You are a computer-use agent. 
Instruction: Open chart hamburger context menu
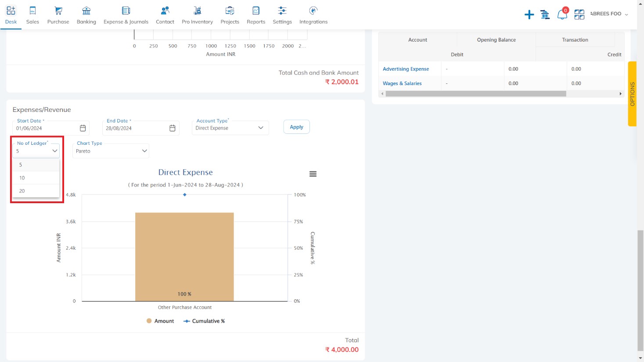point(313,174)
